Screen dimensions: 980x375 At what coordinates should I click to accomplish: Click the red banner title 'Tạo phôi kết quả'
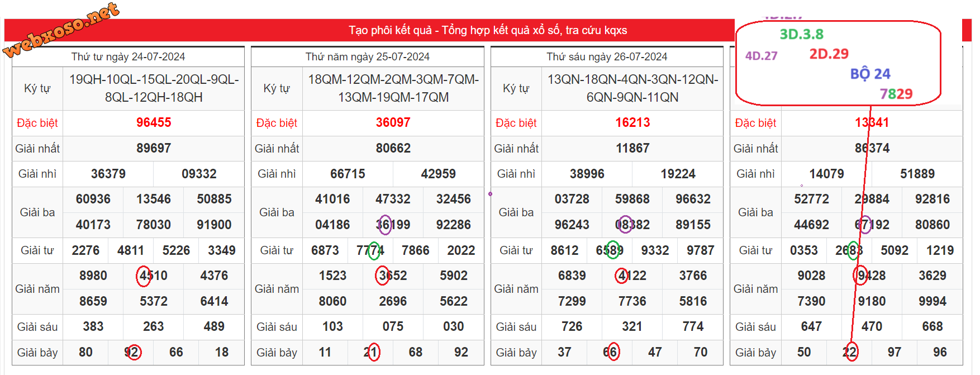coord(390,30)
